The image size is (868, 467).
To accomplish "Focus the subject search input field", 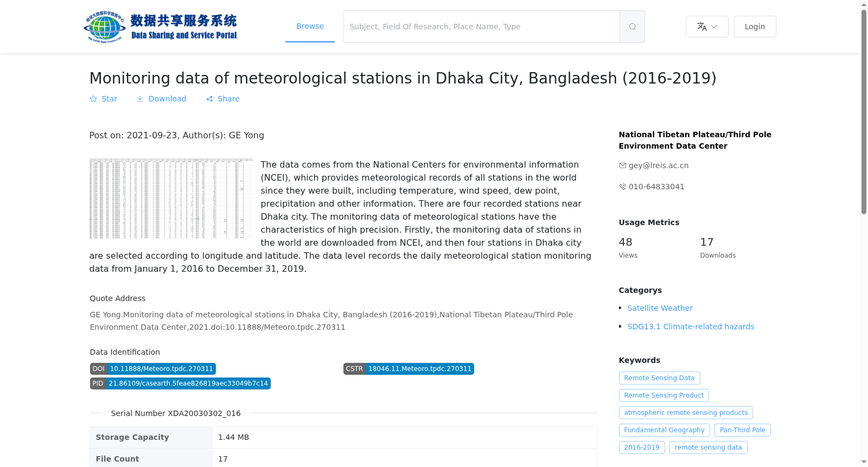I will tap(482, 27).
